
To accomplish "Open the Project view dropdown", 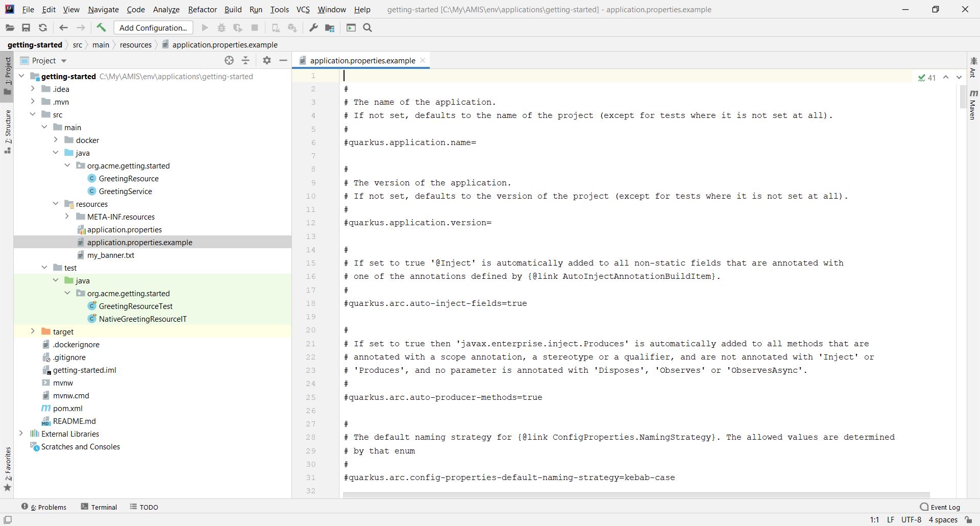I will (x=64, y=61).
